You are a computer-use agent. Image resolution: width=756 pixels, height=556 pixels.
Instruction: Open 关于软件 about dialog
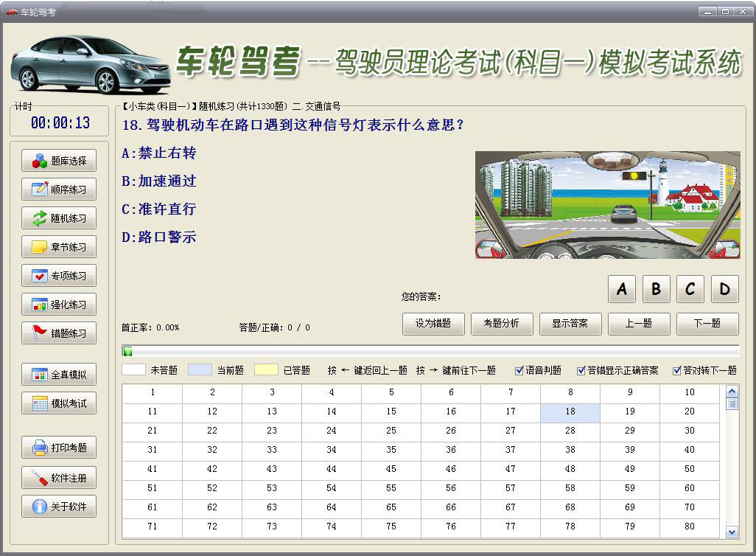[59, 507]
